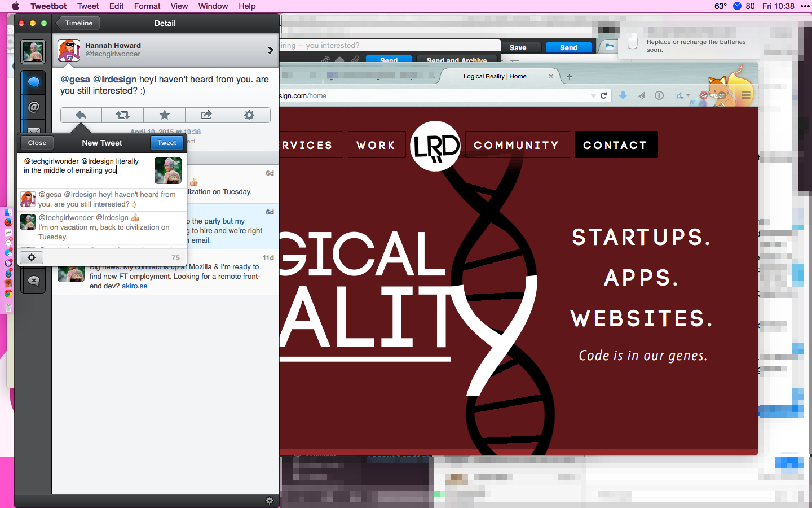This screenshot has width=812, height=508.
Task: Click the 75 character count
Action: (x=176, y=257)
